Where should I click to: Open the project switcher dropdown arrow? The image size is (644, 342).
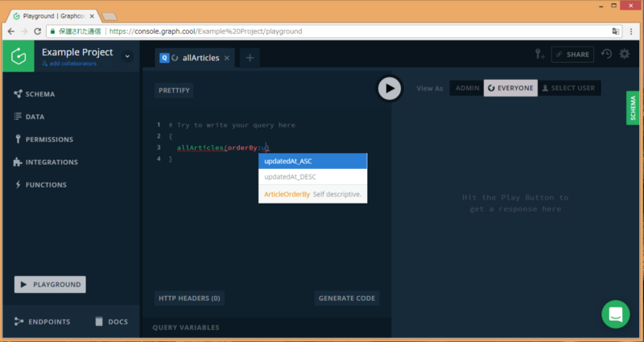click(127, 56)
